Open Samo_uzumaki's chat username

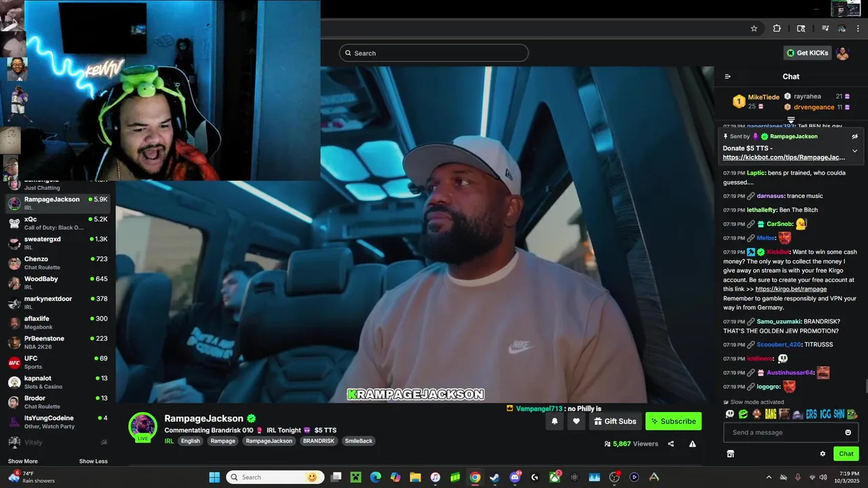tap(778, 321)
